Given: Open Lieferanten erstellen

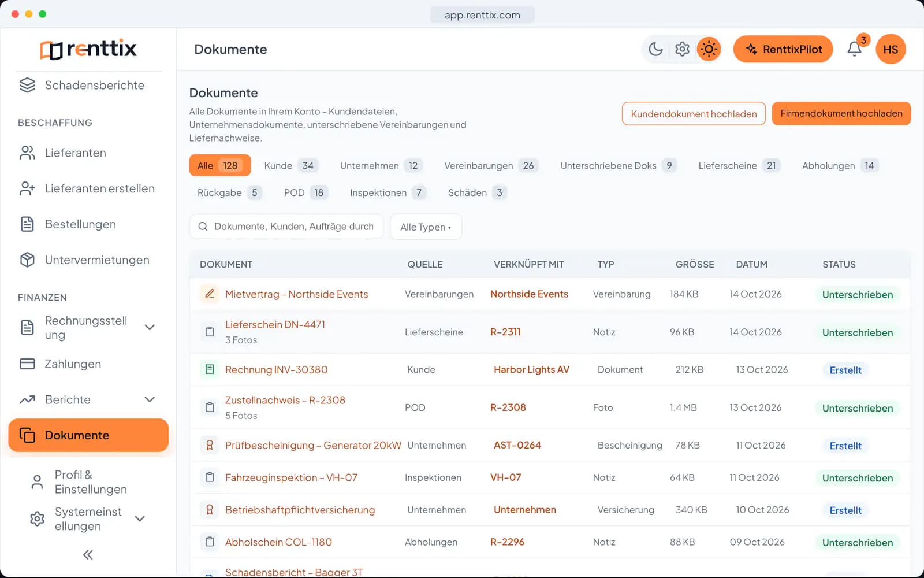Looking at the screenshot, I should click(x=88, y=189).
